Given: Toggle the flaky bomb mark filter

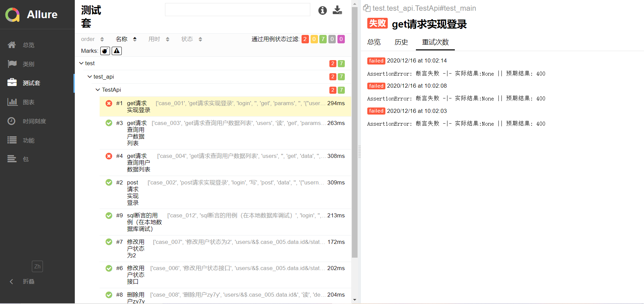Looking at the screenshot, I should coord(105,51).
